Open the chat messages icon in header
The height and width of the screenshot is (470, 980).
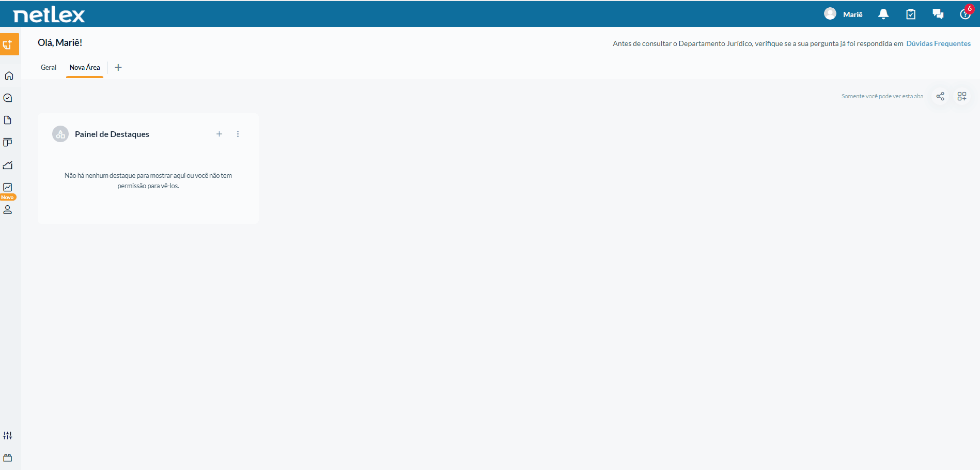938,14
